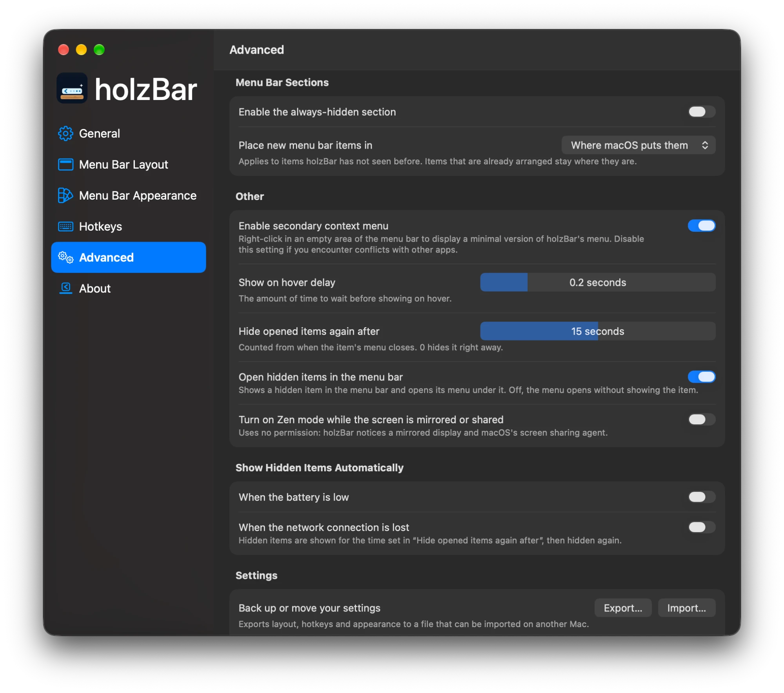Click the holzBar app logo icon

click(x=72, y=88)
